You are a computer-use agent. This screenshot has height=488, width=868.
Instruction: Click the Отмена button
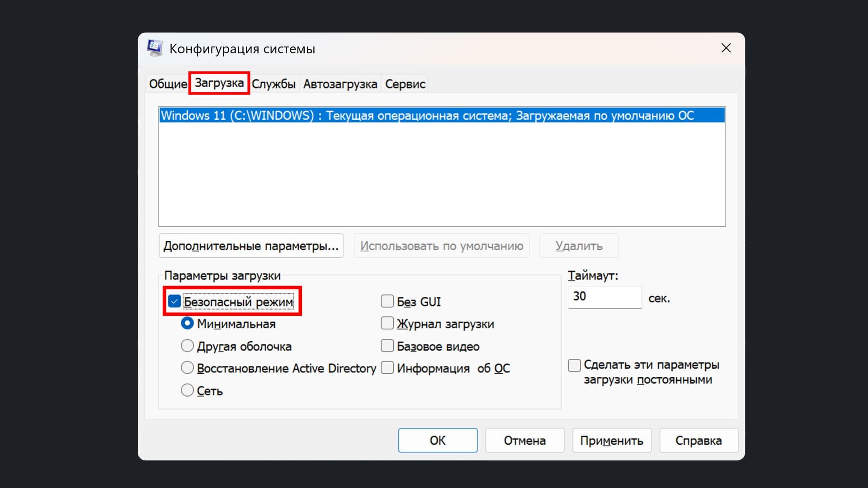(x=525, y=440)
